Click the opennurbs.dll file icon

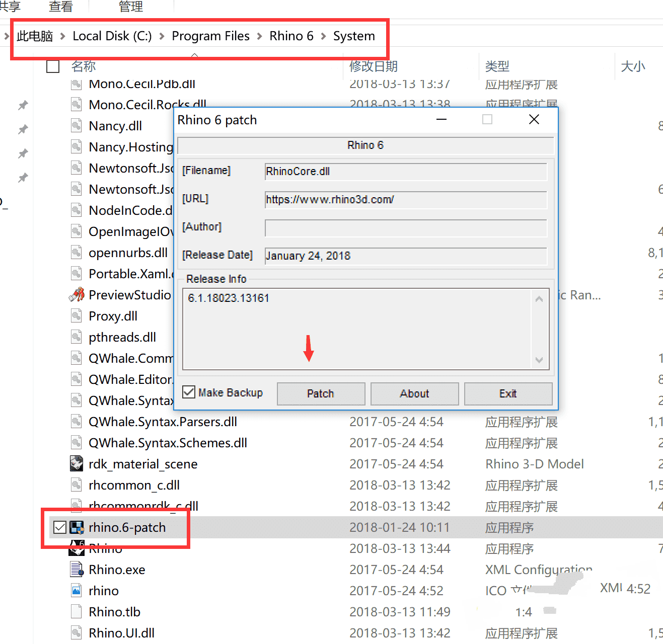click(x=77, y=253)
